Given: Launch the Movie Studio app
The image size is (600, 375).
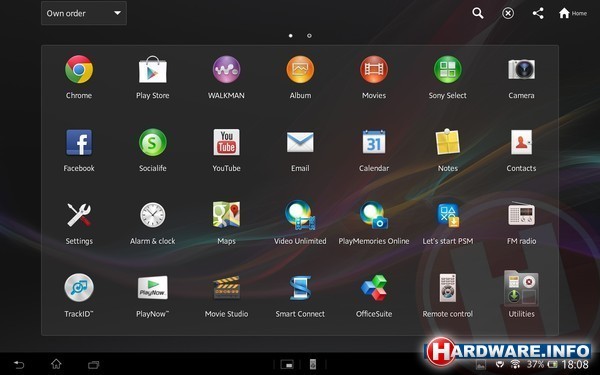Looking at the screenshot, I should coord(227,288).
